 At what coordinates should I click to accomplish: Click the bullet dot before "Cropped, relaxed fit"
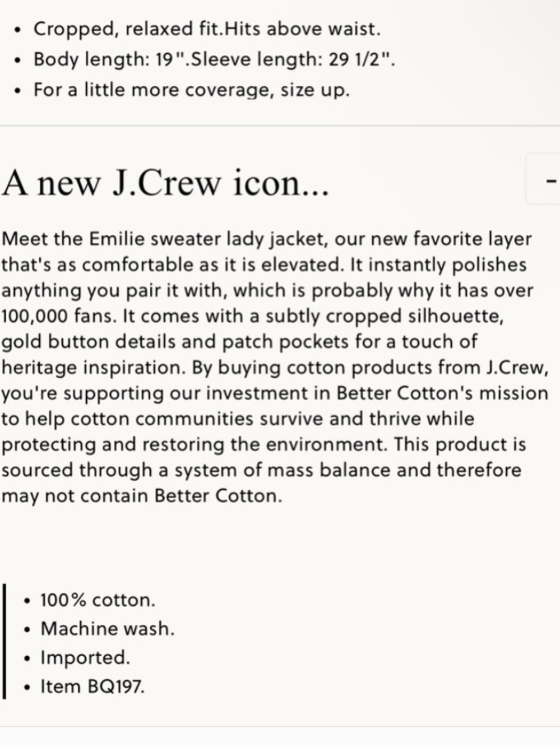click(19, 29)
